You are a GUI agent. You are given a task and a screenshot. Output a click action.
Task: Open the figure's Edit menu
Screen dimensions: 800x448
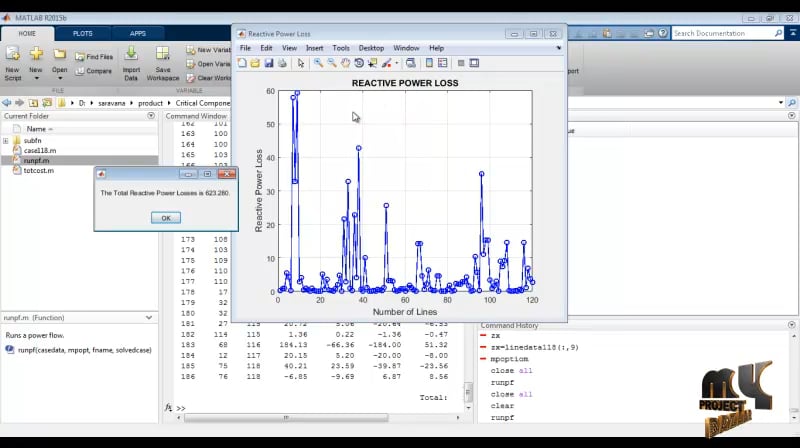click(266, 48)
